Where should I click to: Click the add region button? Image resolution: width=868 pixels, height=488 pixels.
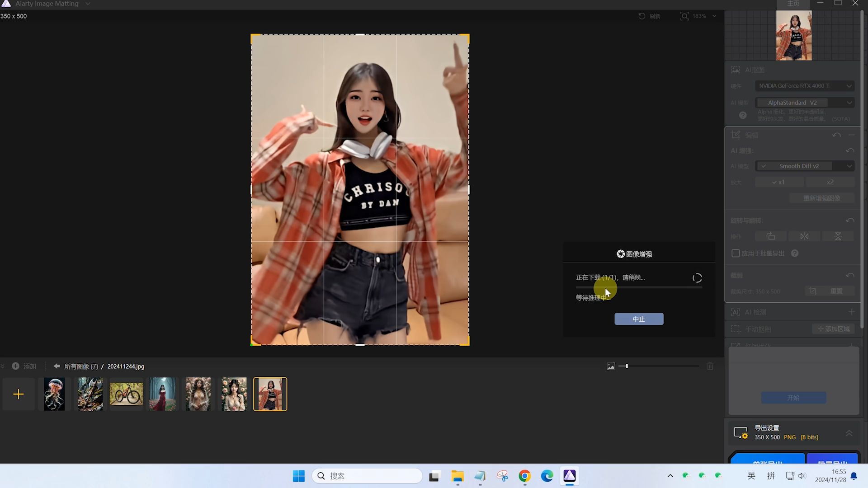(834, 329)
